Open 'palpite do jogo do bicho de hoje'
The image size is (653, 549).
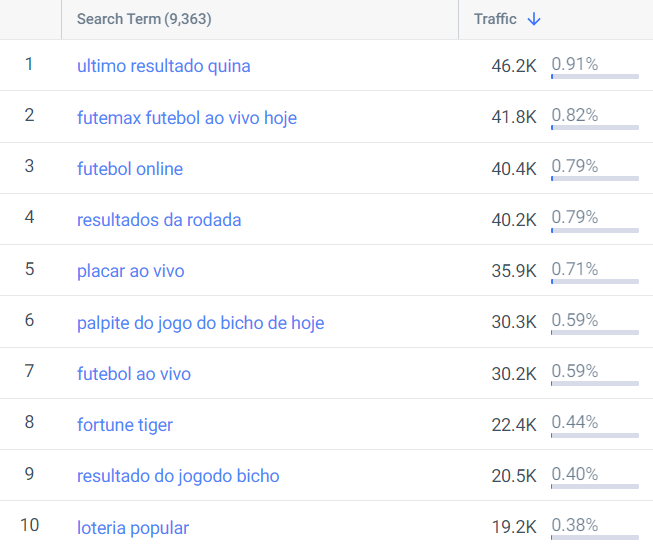point(201,323)
